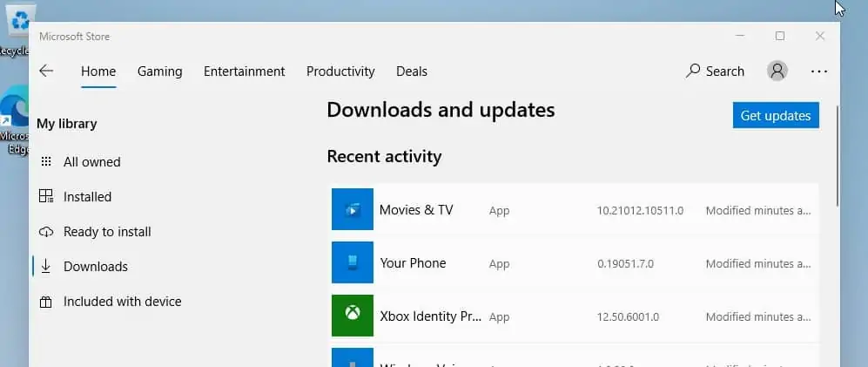
Task: Go to the Productivity tab
Action: coord(340,71)
